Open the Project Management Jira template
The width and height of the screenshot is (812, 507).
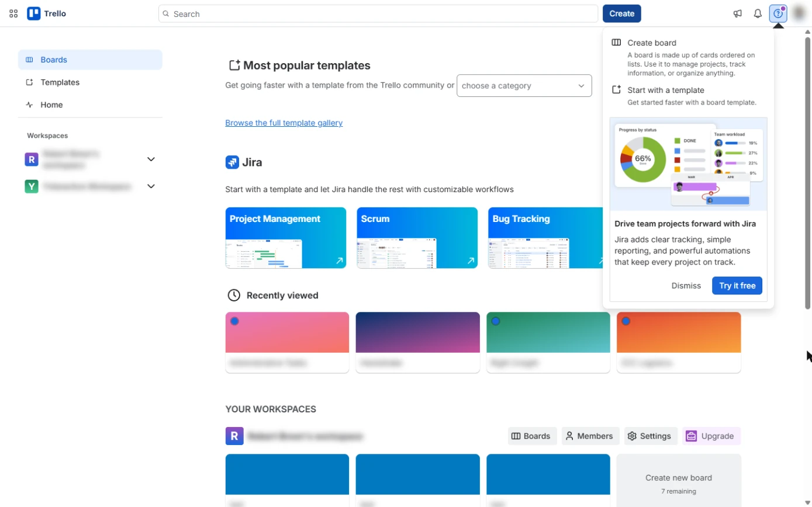point(286,238)
